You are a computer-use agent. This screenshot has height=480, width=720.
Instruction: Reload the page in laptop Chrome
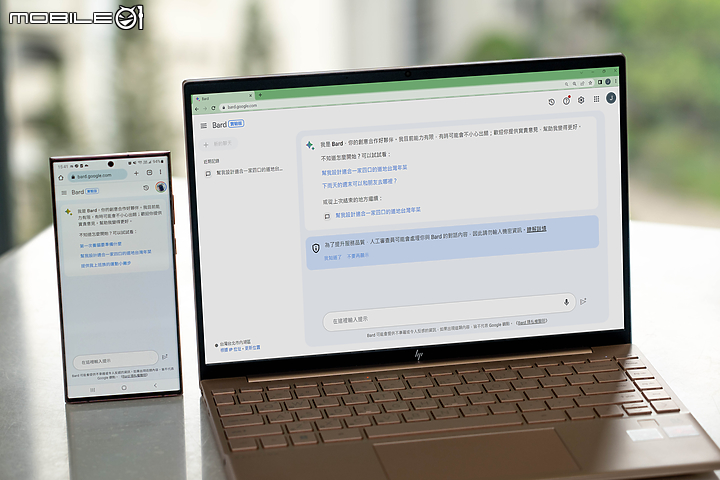point(214,108)
